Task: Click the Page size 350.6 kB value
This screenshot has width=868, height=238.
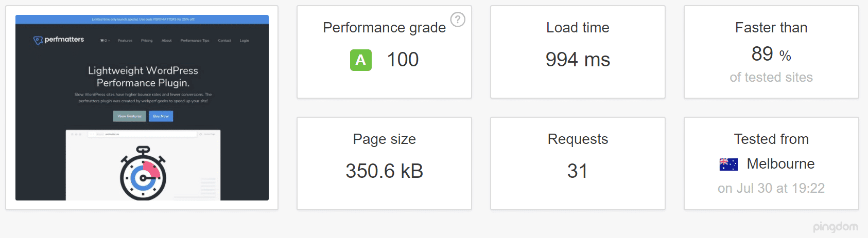Action: point(384,171)
